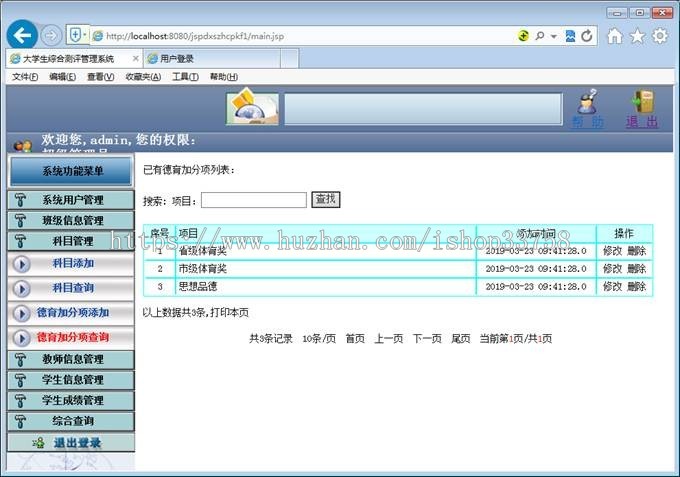Viewport: 680px width, 477px height.
Task: Click 删除 for 市级体育奖 row
Action: tap(637, 268)
